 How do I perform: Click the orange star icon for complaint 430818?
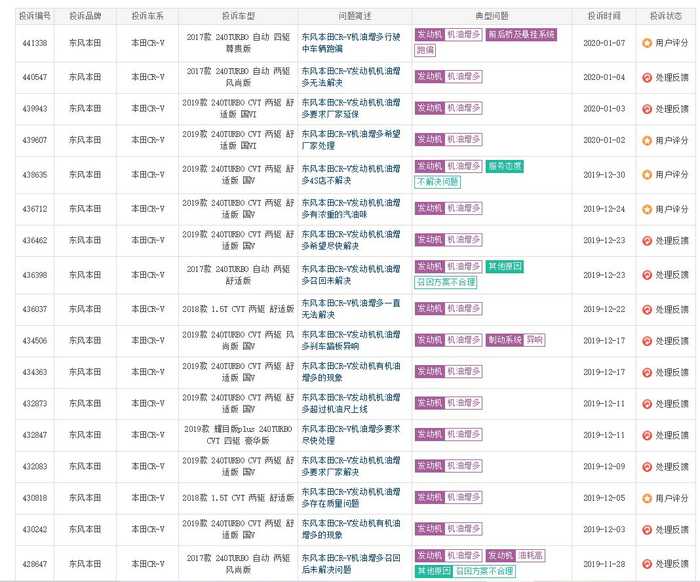(x=646, y=497)
